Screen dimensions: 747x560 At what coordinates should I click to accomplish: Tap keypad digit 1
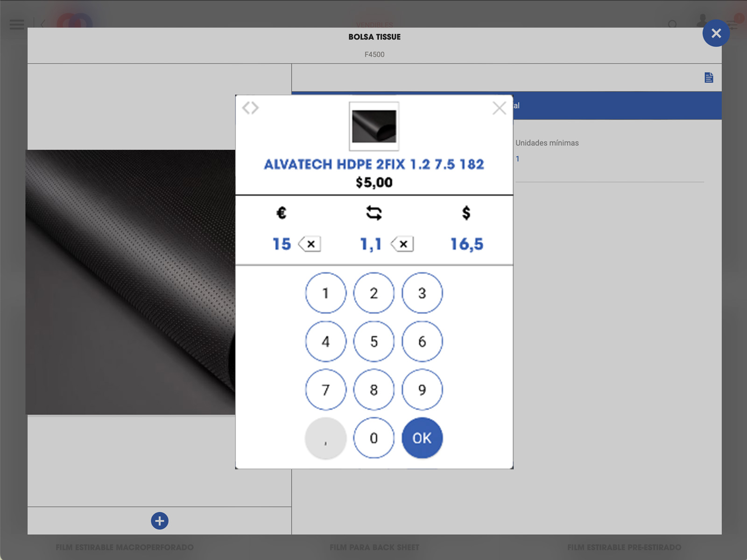click(325, 293)
